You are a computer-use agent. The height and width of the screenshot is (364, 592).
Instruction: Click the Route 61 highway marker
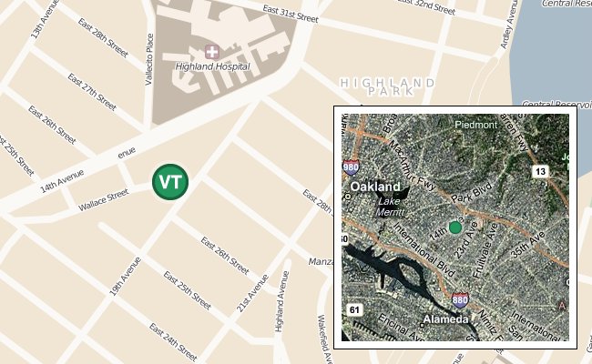[x=354, y=310]
